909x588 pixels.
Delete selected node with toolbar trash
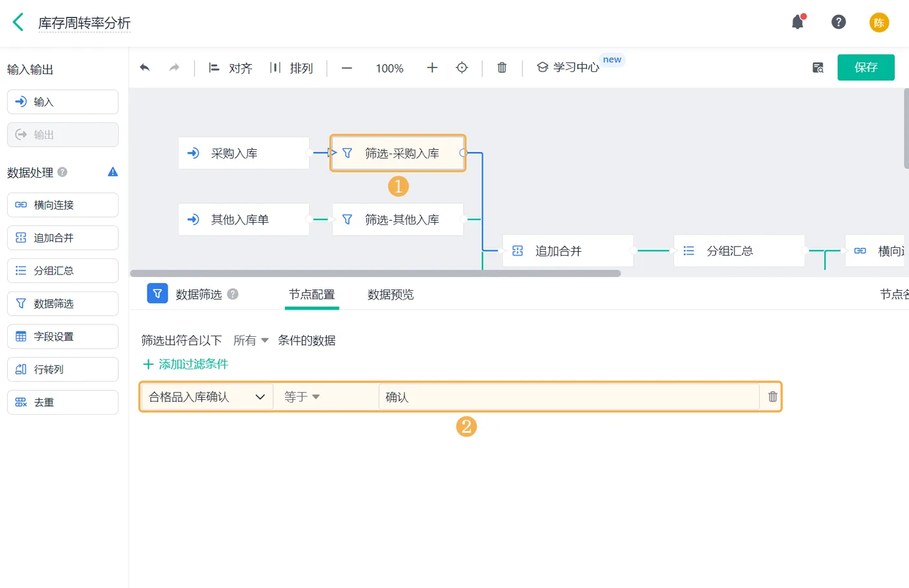coord(502,67)
